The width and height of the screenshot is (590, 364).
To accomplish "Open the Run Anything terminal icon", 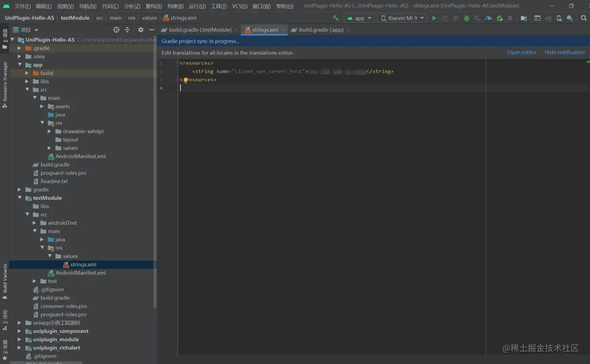I will (x=537, y=18).
